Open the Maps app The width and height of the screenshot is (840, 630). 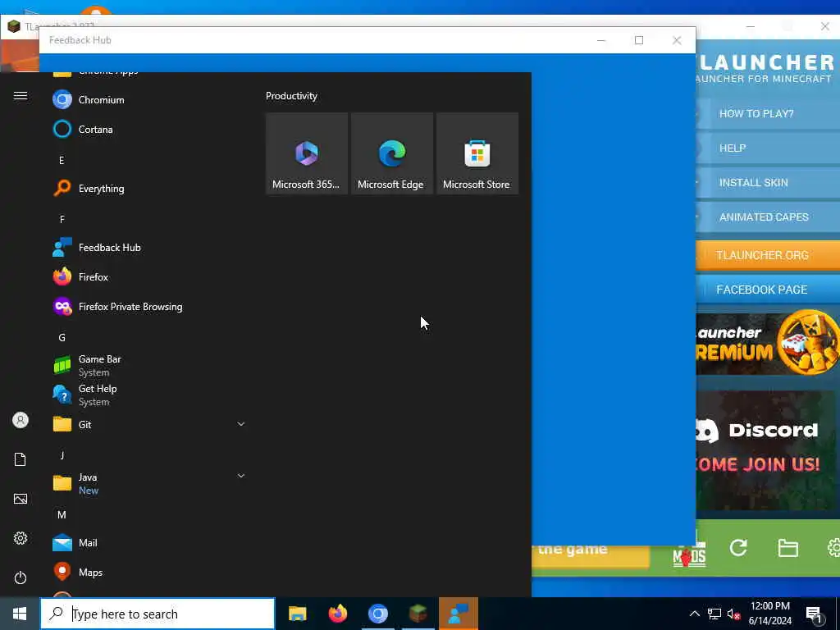[148, 572]
